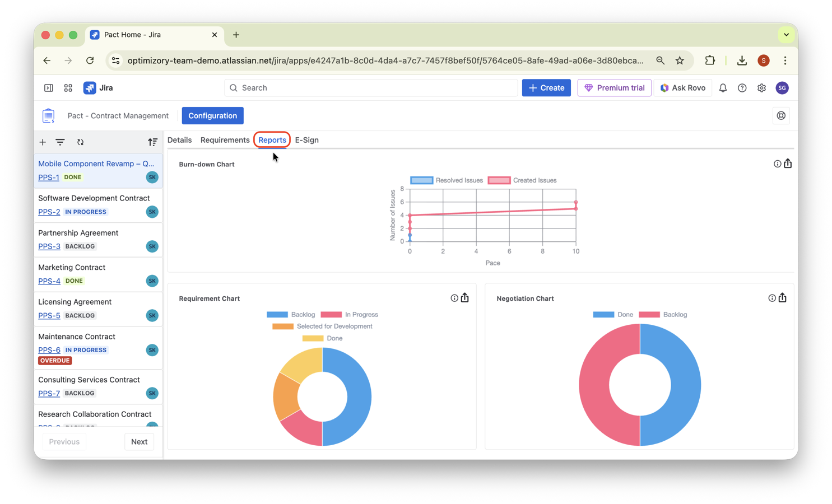Open the contract sort options icon
832x504 pixels.
click(x=152, y=142)
